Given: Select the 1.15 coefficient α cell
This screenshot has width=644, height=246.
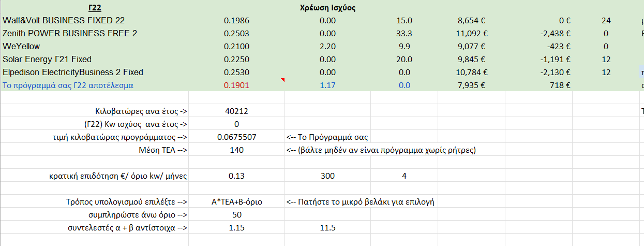Looking at the screenshot, I should [x=236, y=228].
